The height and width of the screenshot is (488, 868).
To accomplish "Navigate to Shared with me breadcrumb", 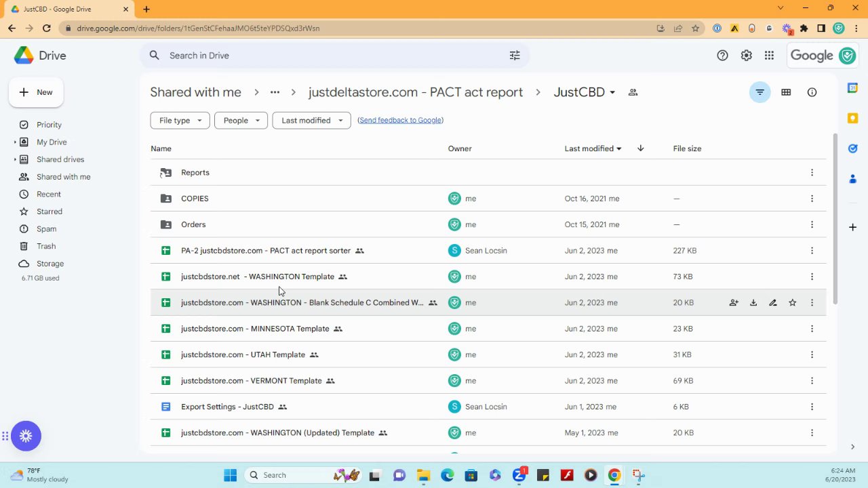I will [195, 92].
